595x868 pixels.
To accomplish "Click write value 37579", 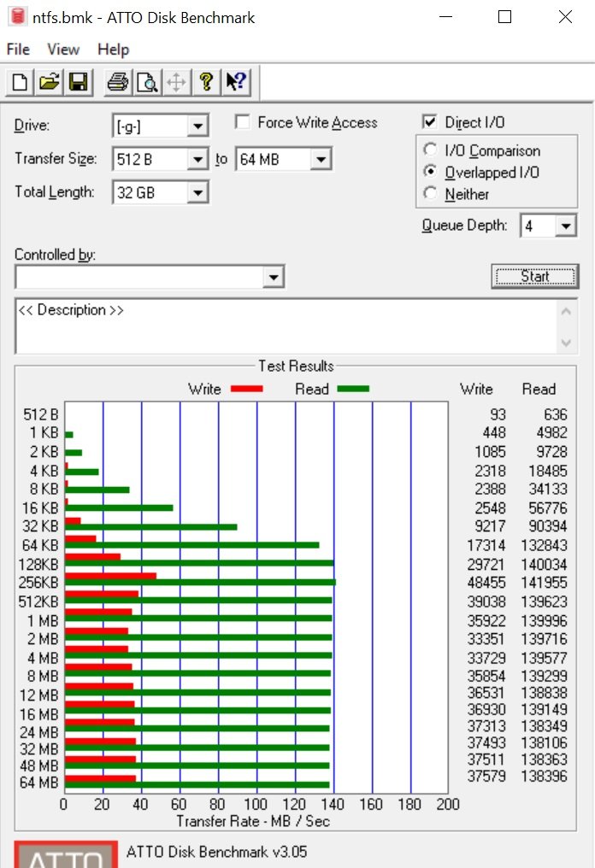I will point(486,776).
